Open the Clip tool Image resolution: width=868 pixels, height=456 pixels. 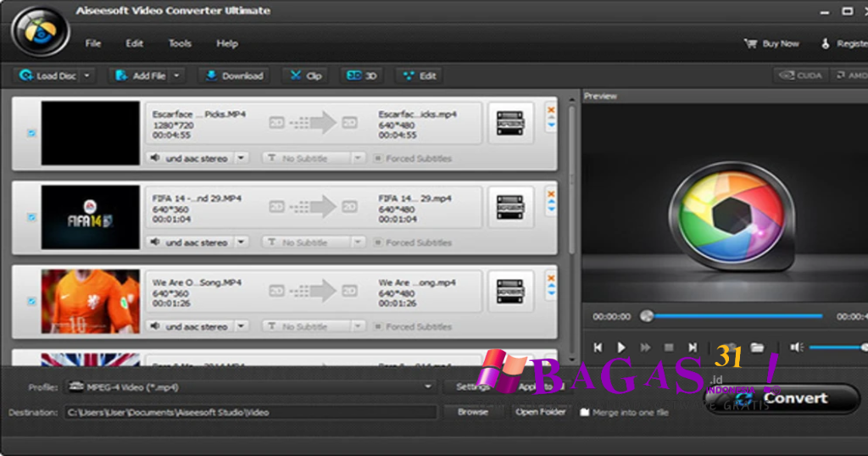pos(306,75)
